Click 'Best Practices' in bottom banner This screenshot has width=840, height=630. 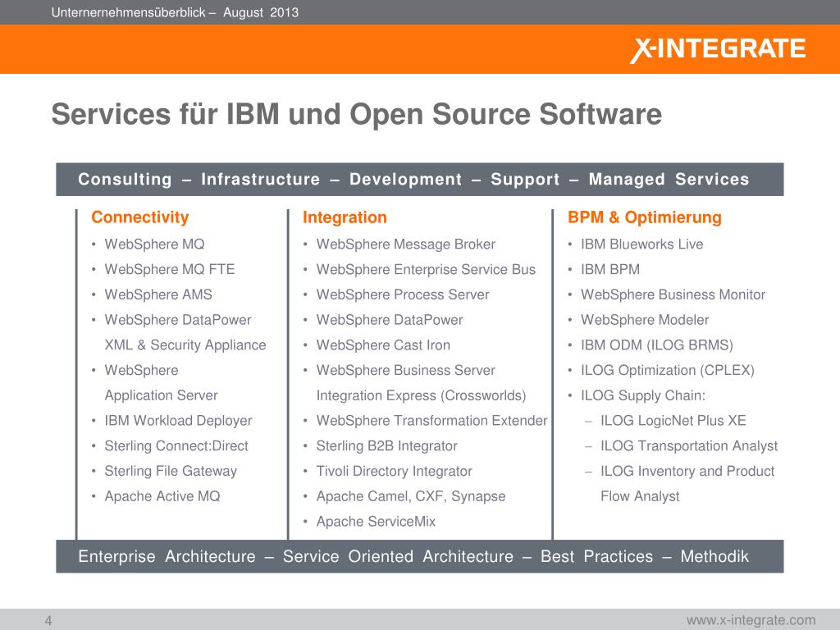pos(597,557)
